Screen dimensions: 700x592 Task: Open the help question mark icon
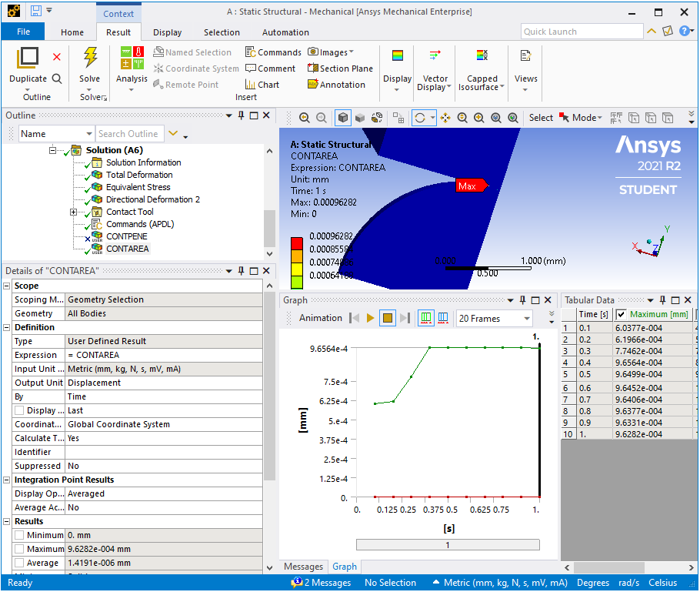tap(684, 31)
